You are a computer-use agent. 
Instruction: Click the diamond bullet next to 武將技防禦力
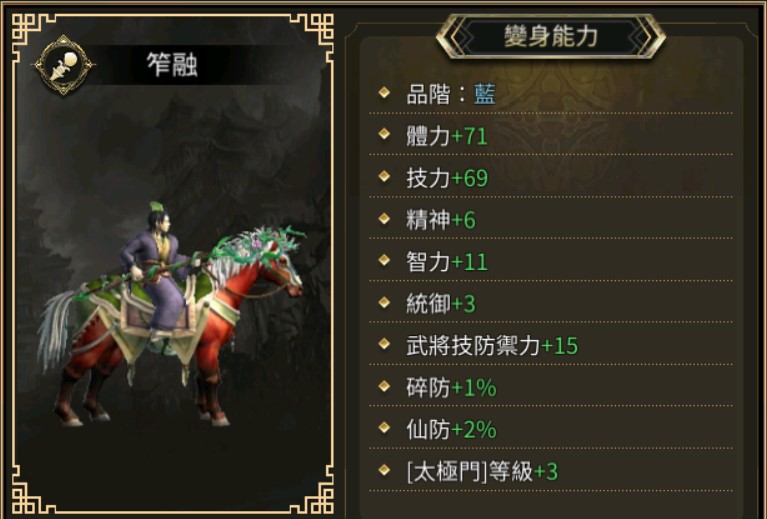(384, 344)
